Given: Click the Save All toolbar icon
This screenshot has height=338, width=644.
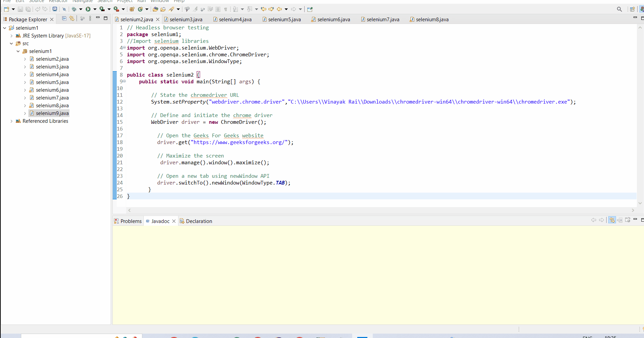Looking at the screenshot, I should [x=28, y=9].
